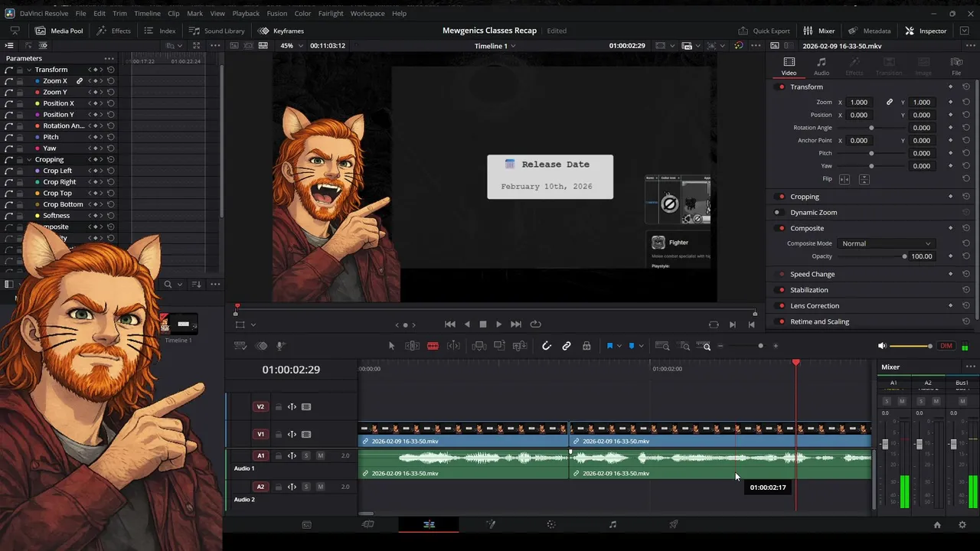The image size is (980, 551).
Task: Adjust the Rotation Angle slider handle
Action: pyautogui.click(x=871, y=128)
